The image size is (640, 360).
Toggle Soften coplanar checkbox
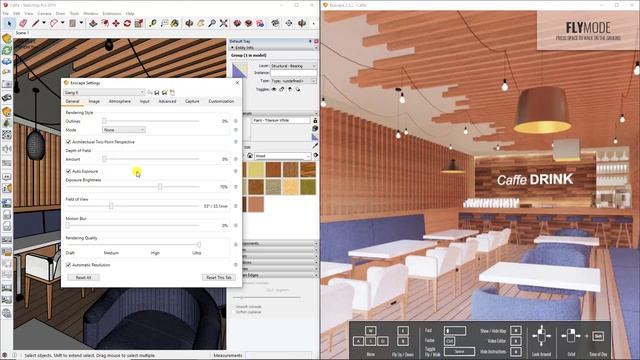pos(234,312)
